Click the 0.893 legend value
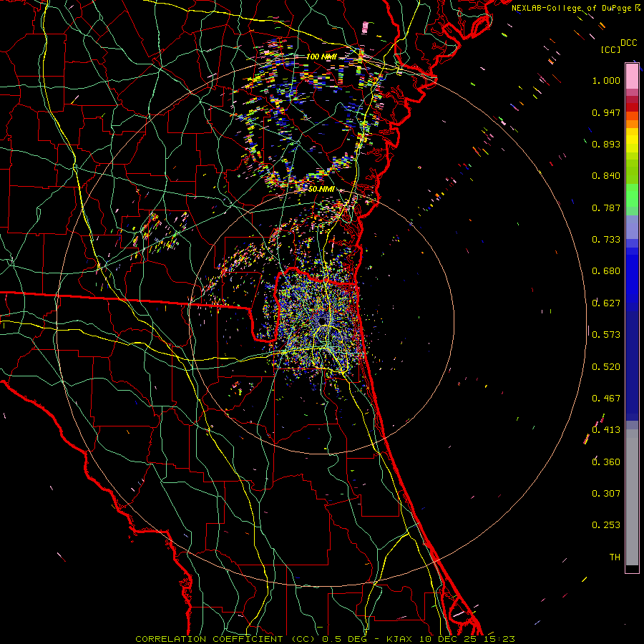The height and width of the screenshot is (644, 644). click(x=606, y=144)
